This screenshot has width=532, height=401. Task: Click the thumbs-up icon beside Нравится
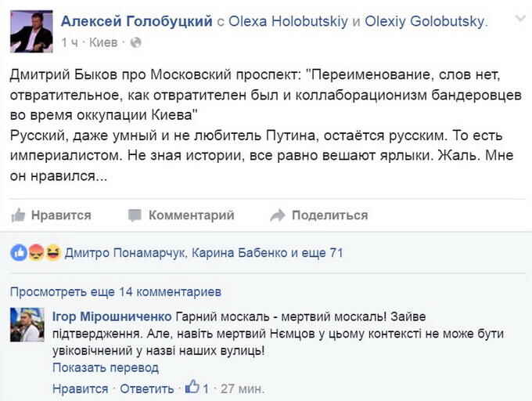[x=18, y=215]
